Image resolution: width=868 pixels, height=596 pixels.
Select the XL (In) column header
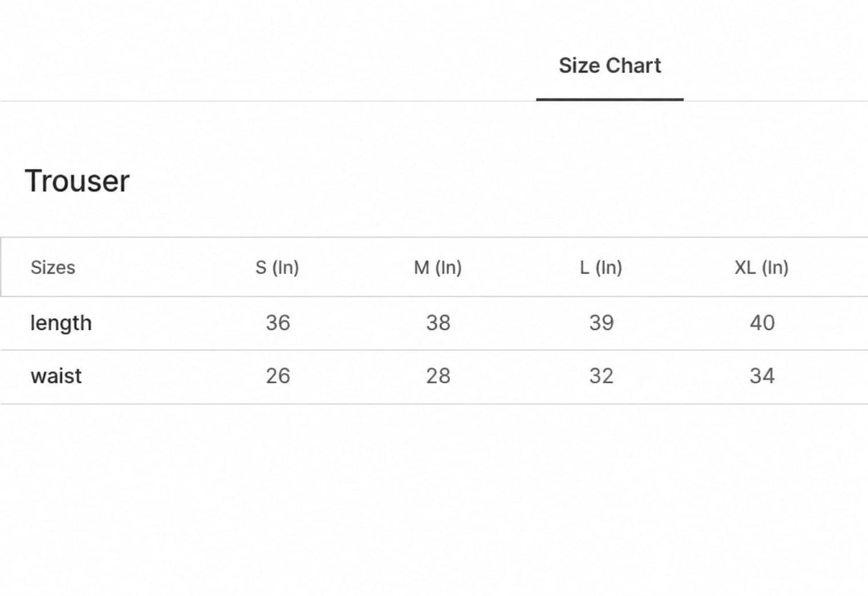click(762, 267)
